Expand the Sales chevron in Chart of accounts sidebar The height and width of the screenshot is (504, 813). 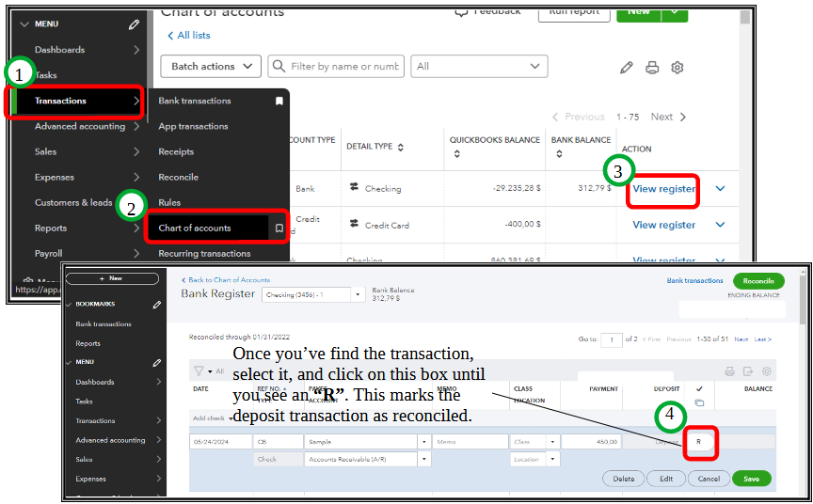click(x=136, y=151)
